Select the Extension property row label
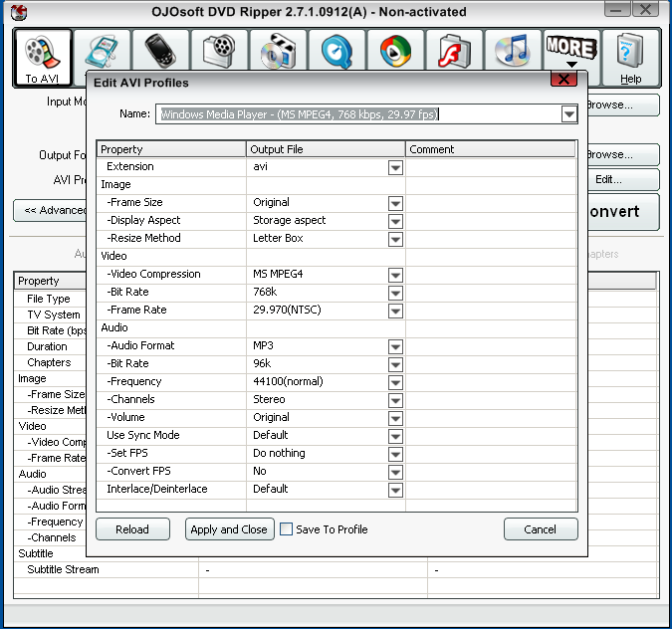The width and height of the screenshot is (672, 629). point(130,166)
